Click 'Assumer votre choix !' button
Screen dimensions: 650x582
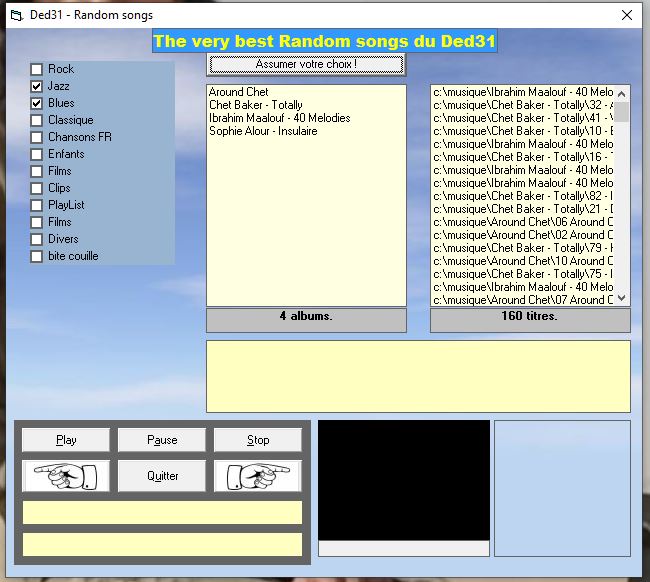click(x=306, y=65)
